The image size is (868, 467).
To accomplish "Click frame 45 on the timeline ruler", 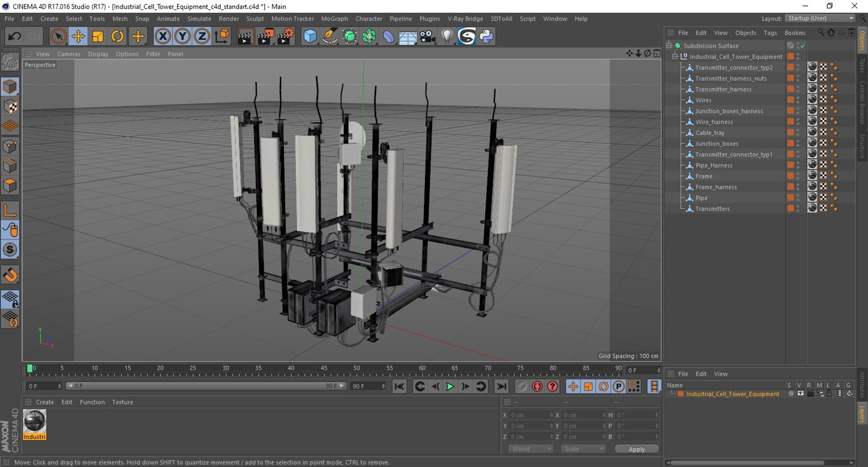I will coord(324,369).
